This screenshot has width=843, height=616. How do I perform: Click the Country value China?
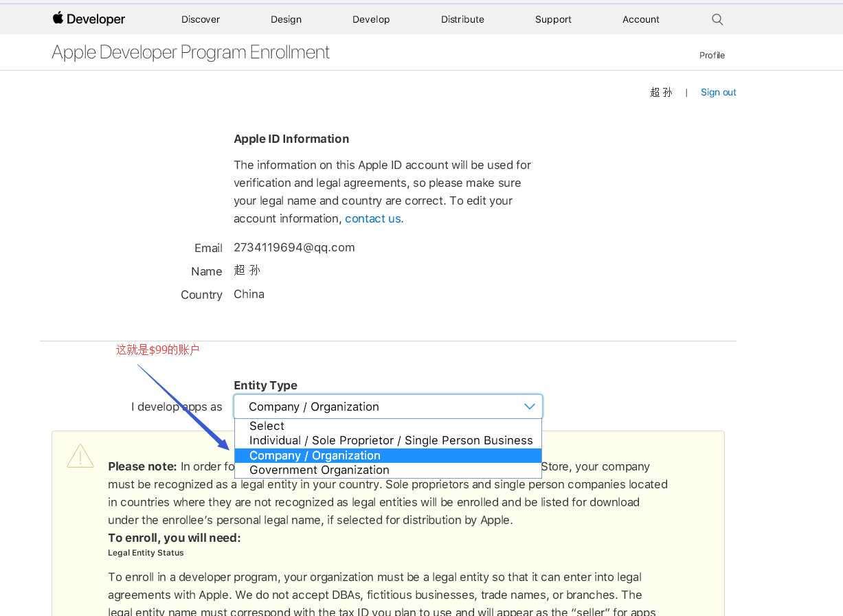[249, 294]
